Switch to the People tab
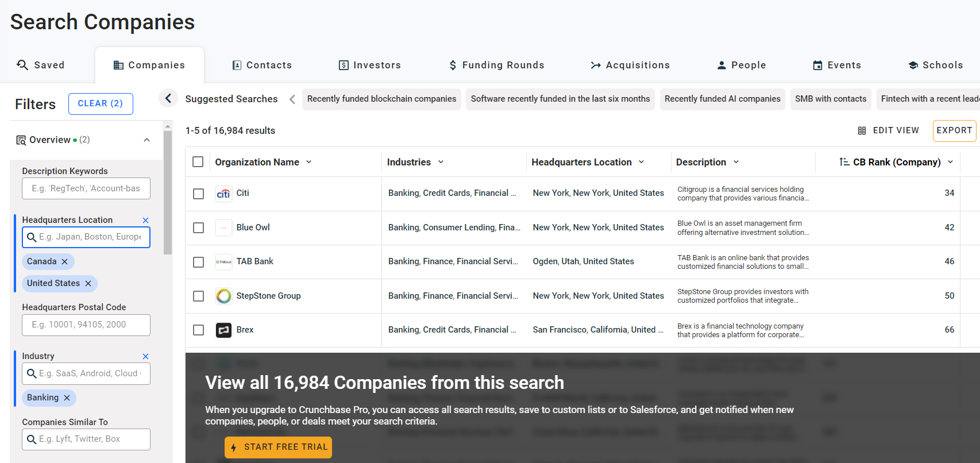980x463 pixels. point(741,65)
